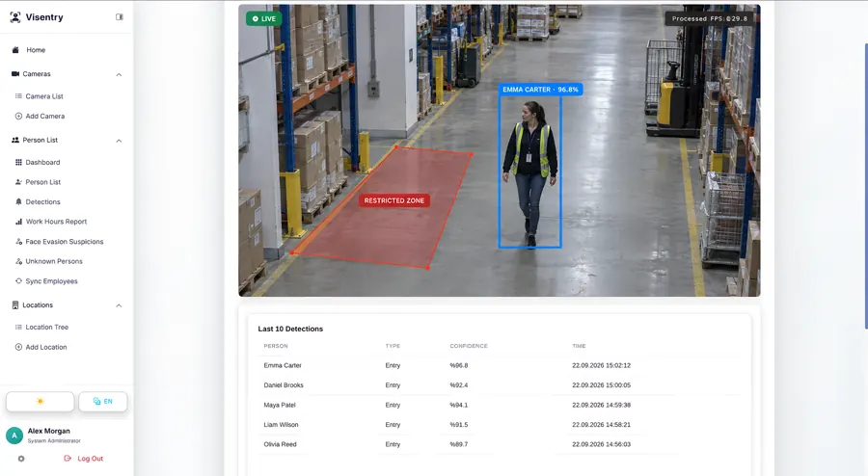Go to Home page
The height and width of the screenshot is (476, 868).
coord(36,50)
